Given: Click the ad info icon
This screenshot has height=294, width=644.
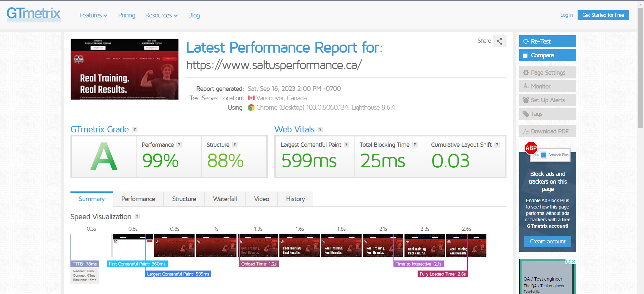Looking at the screenshot, I should point(568,262).
